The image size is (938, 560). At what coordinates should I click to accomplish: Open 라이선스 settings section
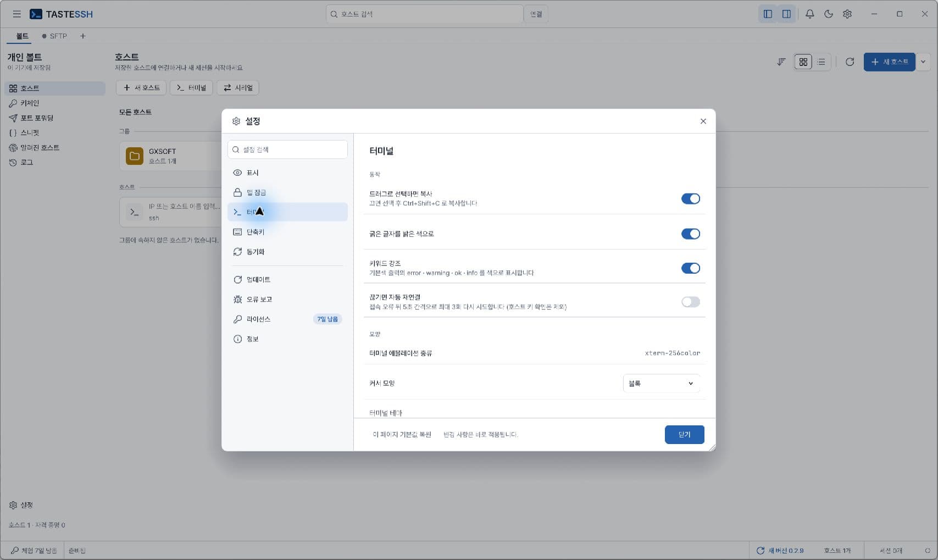(x=287, y=319)
